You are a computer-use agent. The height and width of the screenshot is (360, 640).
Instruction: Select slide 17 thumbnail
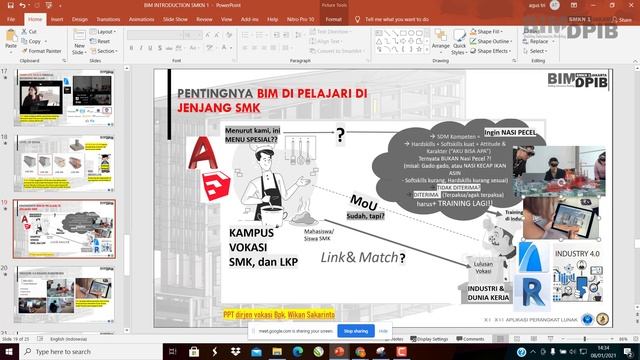(x=65, y=98)
